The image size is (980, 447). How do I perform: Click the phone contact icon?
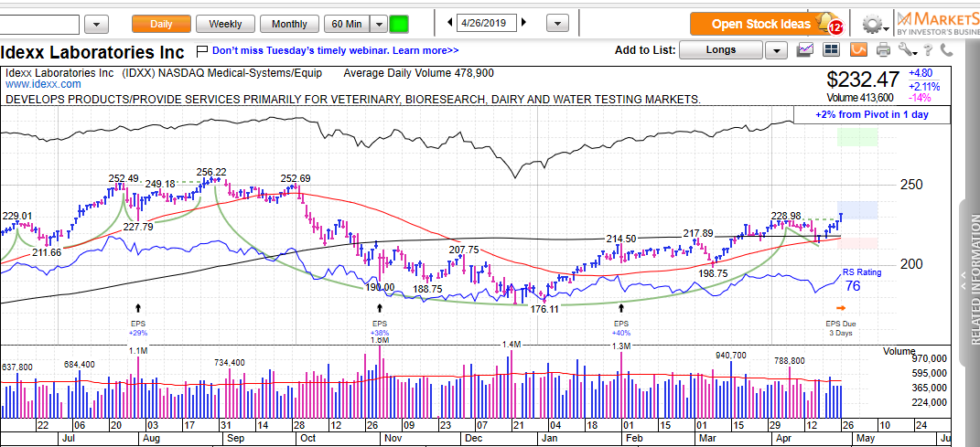[947, 49]
